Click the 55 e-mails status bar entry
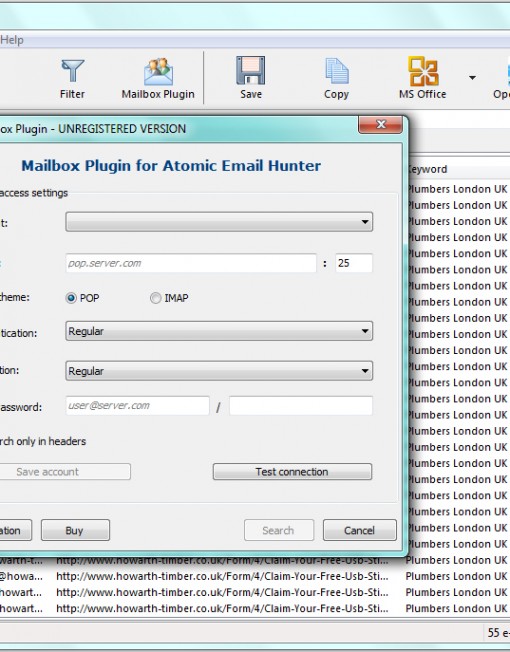 click(x=498, y=633)
